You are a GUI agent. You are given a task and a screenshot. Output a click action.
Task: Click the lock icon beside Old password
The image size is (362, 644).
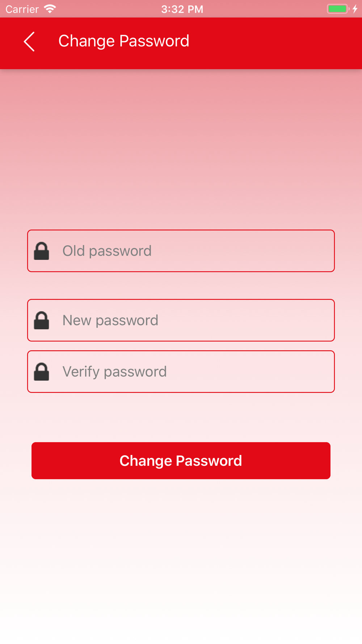click(42, 251)
